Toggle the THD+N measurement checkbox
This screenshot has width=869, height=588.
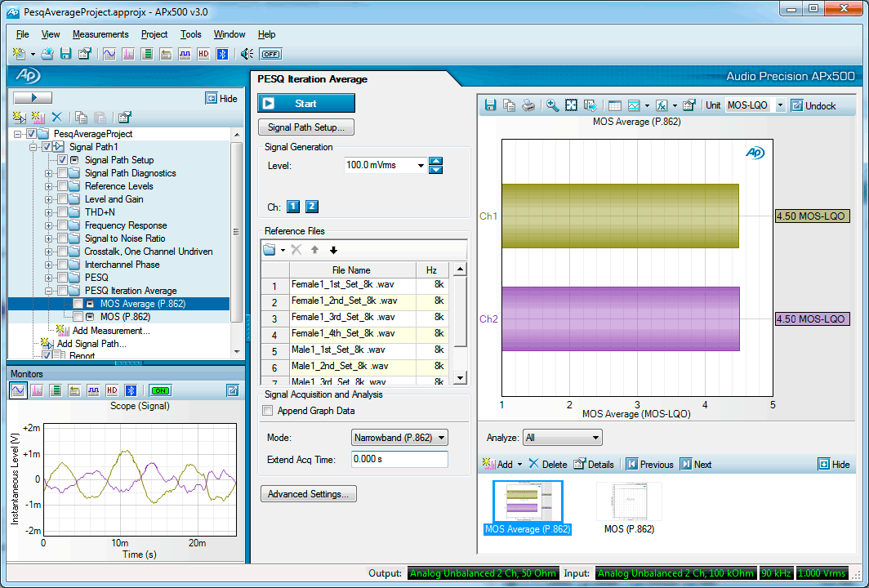pos(62,212)
